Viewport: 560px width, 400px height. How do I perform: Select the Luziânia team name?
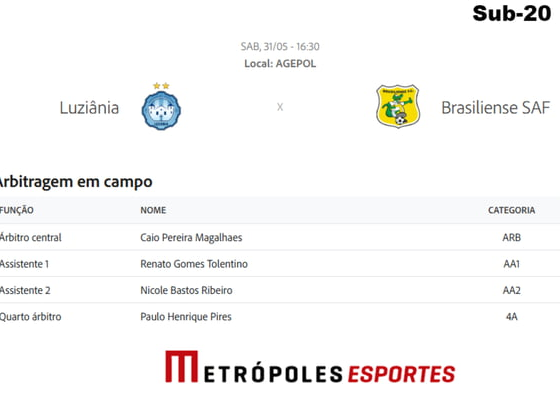89,108
